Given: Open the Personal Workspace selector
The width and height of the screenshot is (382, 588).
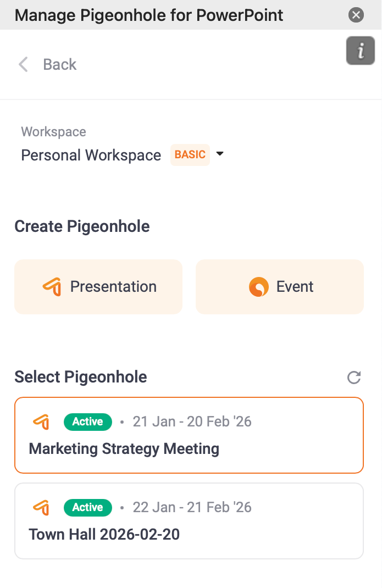Looking at the screenshot, I should 91,156.
